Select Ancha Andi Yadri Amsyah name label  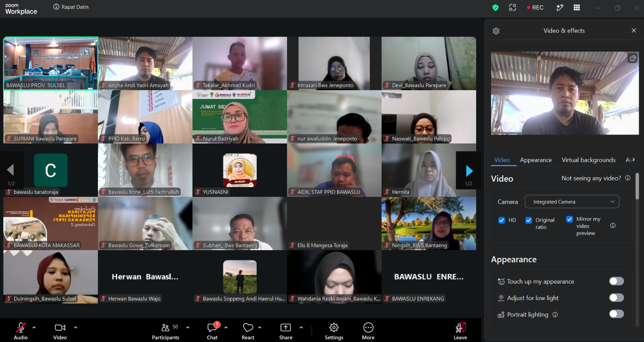tap(138, 85)
